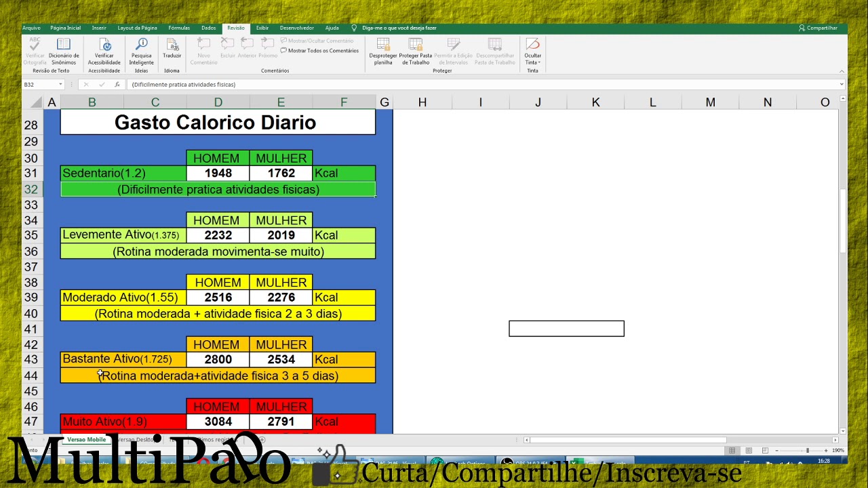The height and width of the screenshot is (488, 868).
Task: Run Verificar Acessibilidade check
Action: (104, 52)
